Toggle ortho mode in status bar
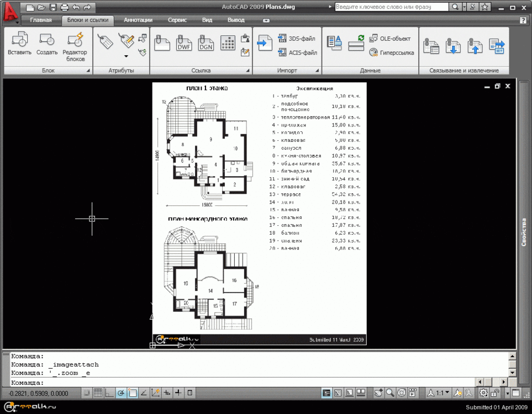Screen dimensions: 532x414 click(109, 393)
